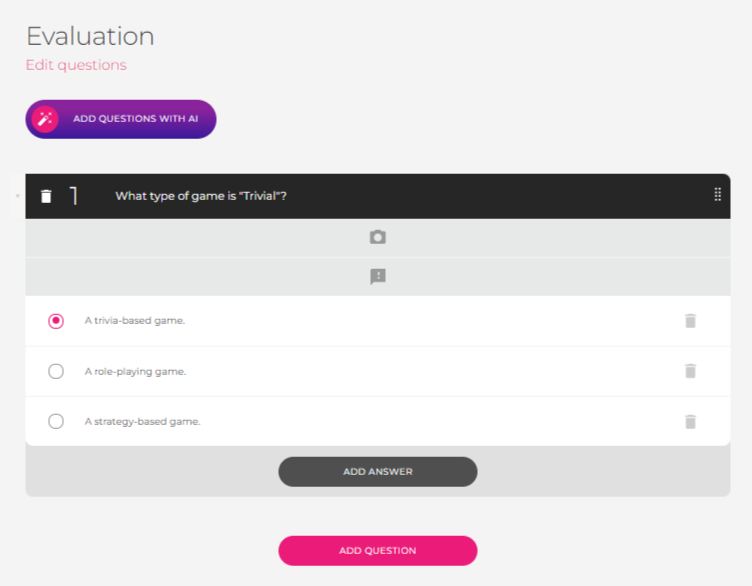The image size is (752, 586).
Task: Grab the question drag handle icon
Action: click(717, 195)
